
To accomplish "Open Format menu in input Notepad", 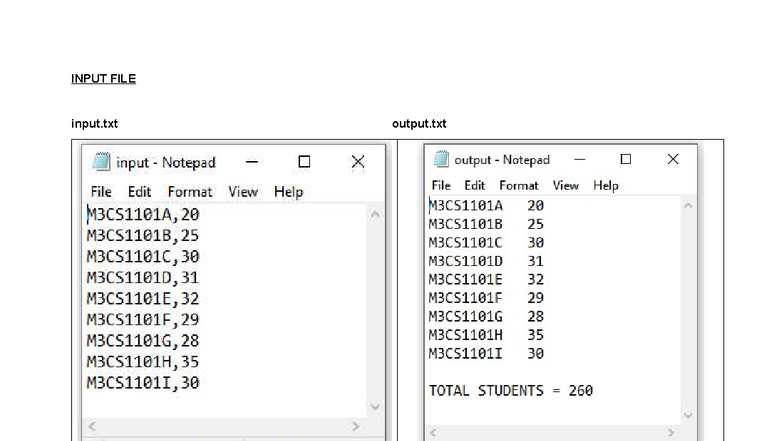I will coord(189,192).
